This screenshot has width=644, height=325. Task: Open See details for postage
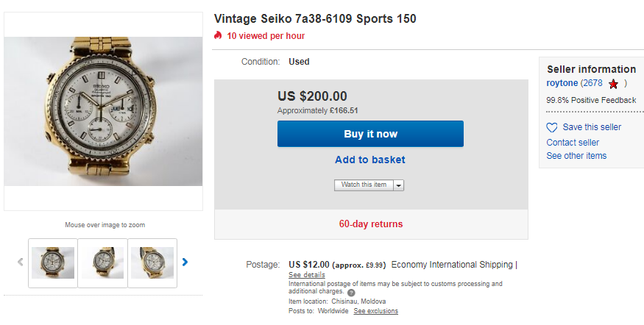306,275
